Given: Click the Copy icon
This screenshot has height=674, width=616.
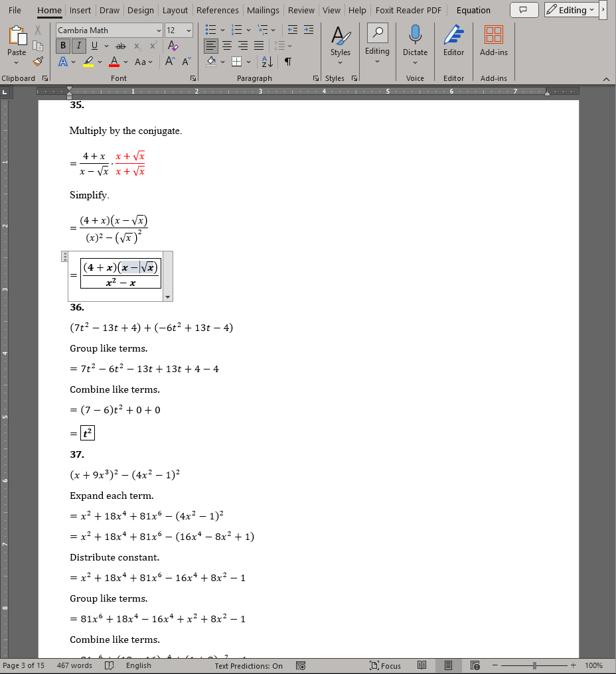Looking at the screenshot, I should (x=38, y=46).
